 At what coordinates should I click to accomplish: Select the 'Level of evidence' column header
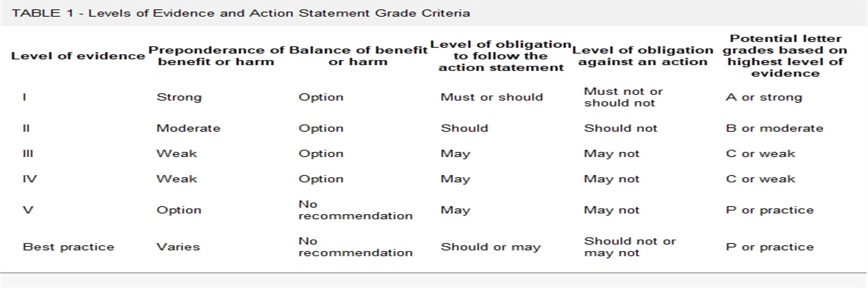coord(78,56)
